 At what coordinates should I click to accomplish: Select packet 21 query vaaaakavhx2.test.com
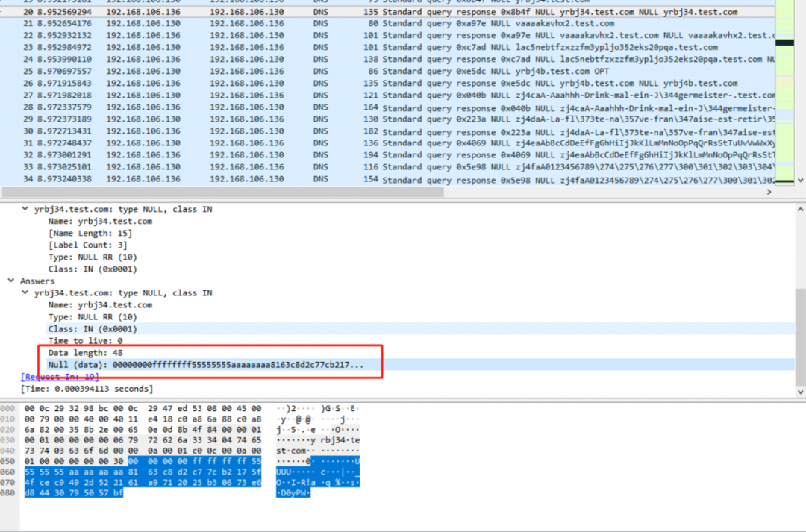(387, 24)
